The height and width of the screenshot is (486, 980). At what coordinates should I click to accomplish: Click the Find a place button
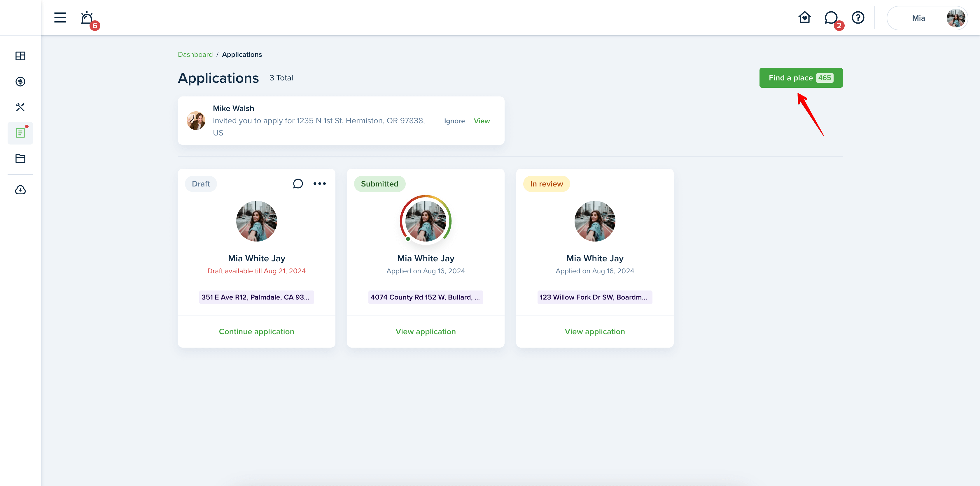(801, 78)
